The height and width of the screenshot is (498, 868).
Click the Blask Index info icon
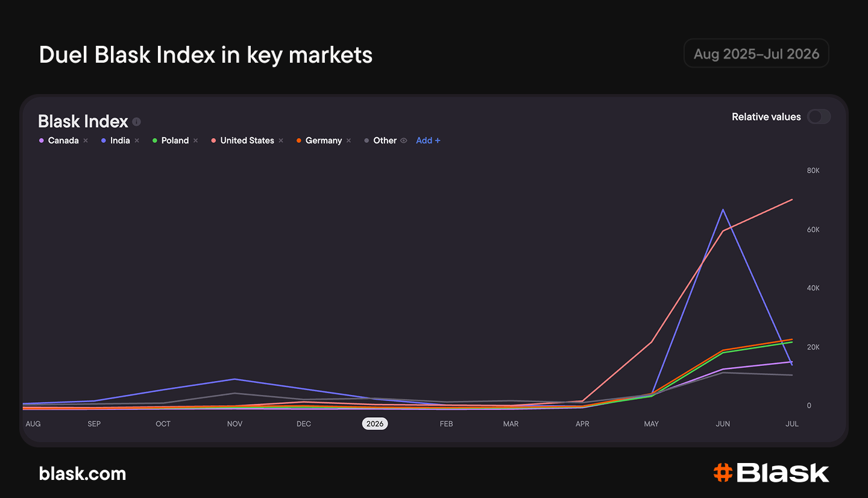[x=137, y=122]
